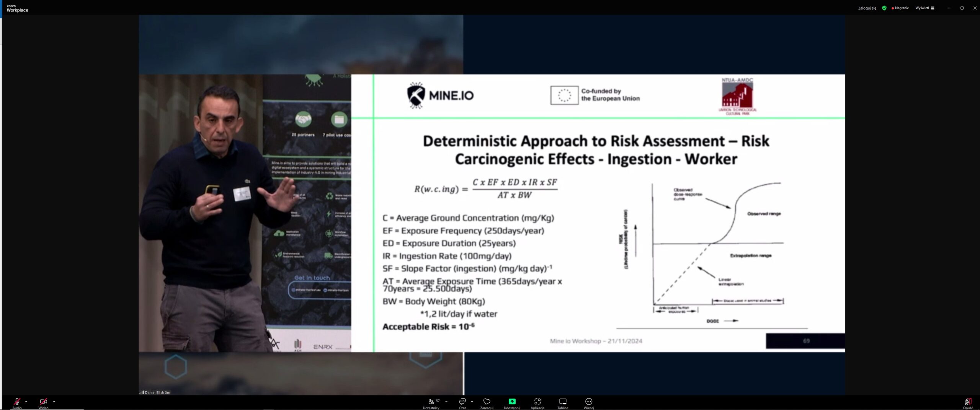Open the Czat chat panel

point(462,402)
